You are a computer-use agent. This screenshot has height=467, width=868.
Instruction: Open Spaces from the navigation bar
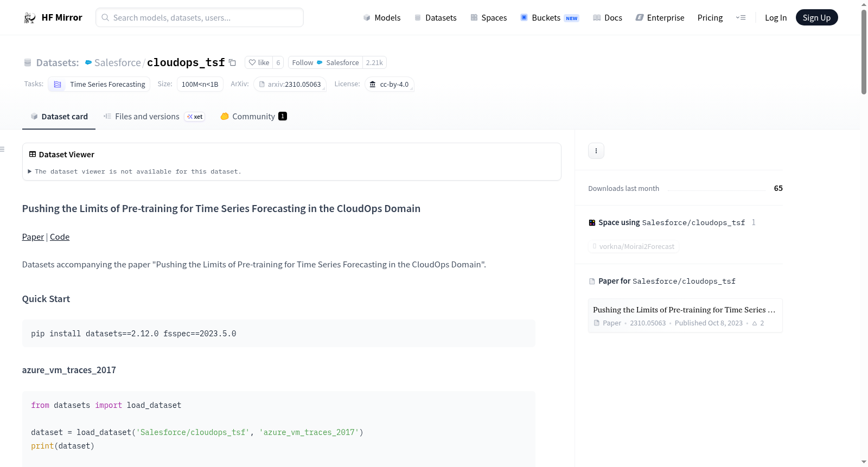point(488,18)
